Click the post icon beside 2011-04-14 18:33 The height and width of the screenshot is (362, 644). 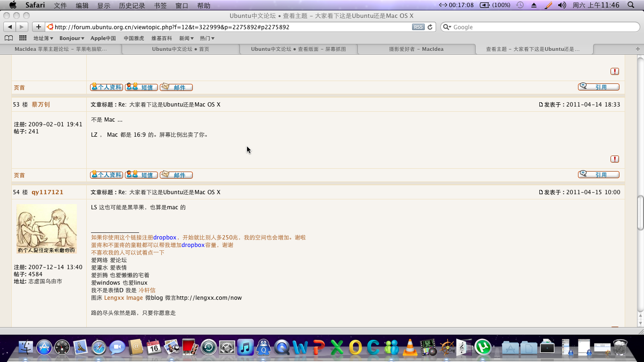[x=541, y=105]
